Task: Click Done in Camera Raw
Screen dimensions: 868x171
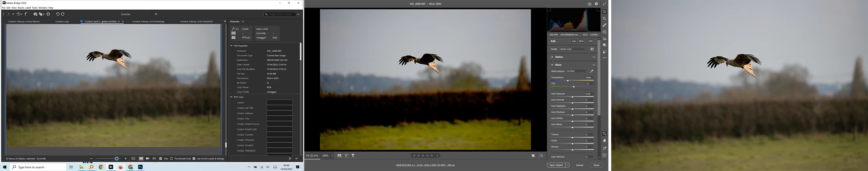Action: (596, 165)
